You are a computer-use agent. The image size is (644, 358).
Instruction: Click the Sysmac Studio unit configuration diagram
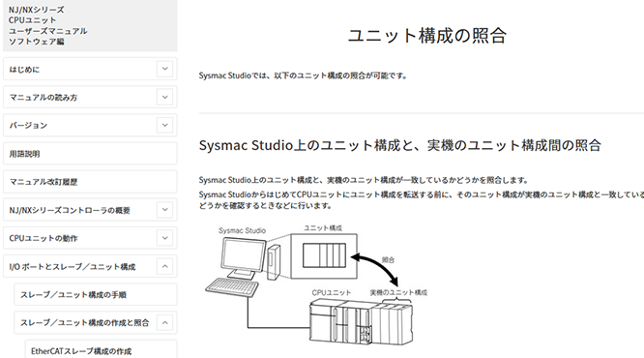pyautogui.click(x=316, y=284)
